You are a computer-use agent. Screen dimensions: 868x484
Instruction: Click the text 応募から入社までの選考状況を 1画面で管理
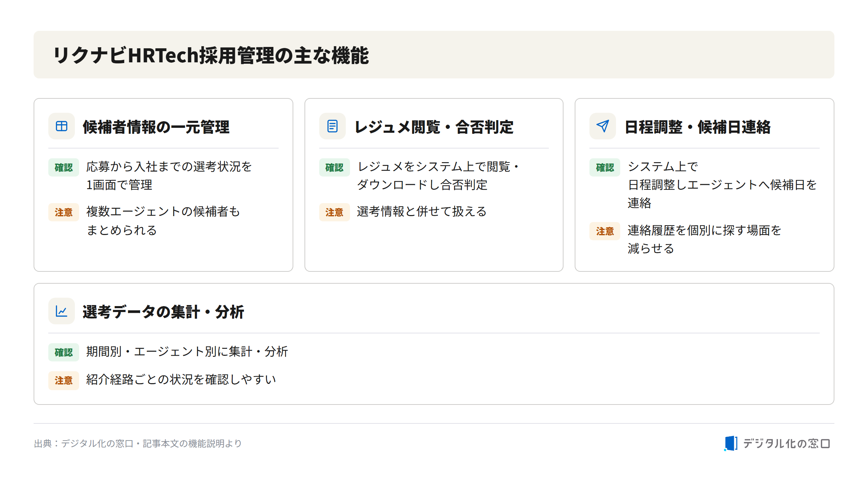point(169,176)
